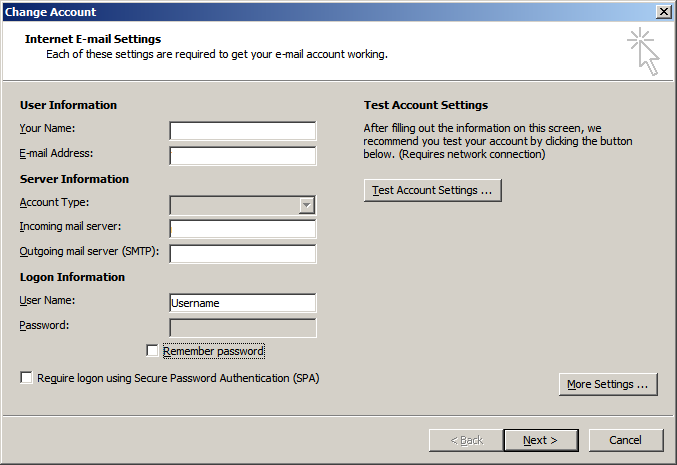Click the Change Account title bar
The image size is (677, 465).
[x=300, y=11]
